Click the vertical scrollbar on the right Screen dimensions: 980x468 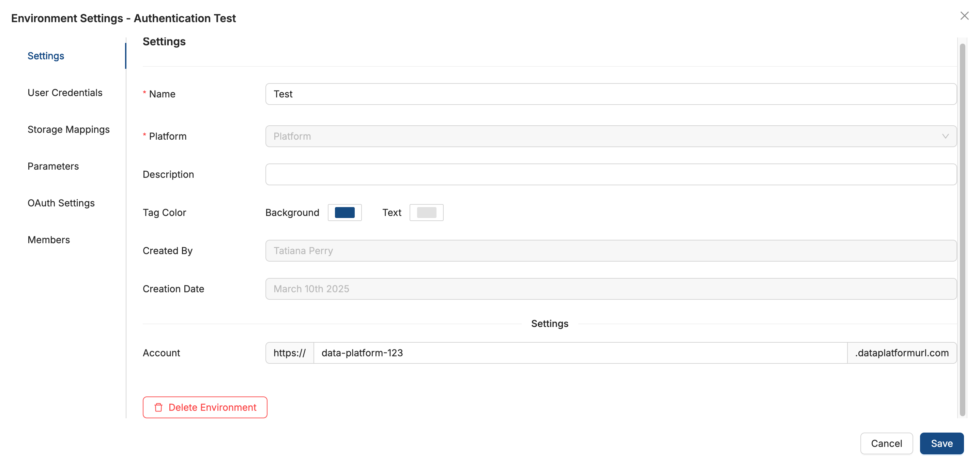pos(962,228)
